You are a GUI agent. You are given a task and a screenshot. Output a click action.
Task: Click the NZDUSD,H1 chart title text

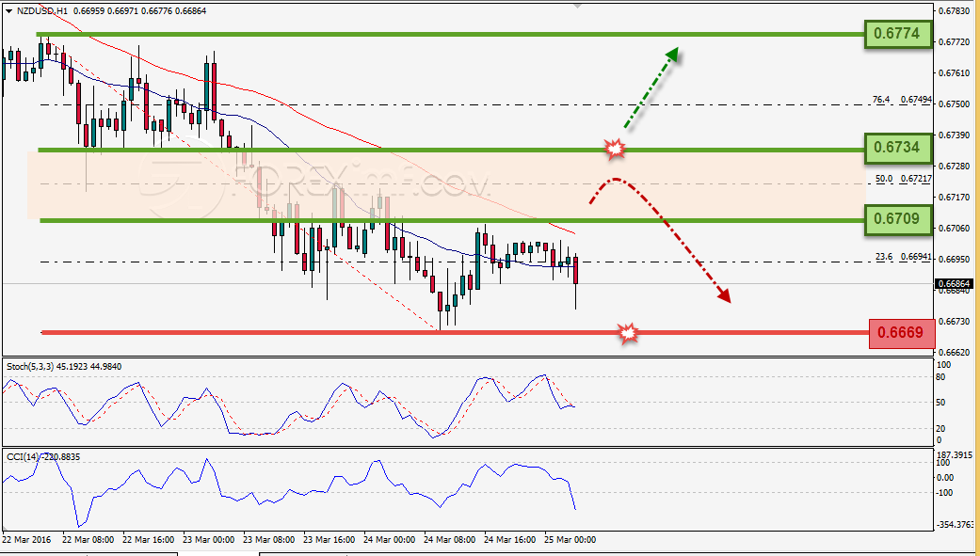coord(42,11)
